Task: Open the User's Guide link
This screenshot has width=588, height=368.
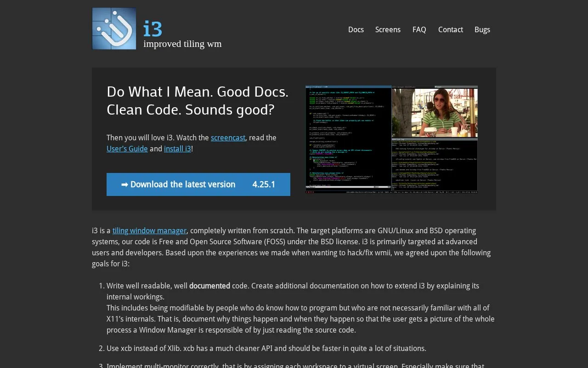Action: (127, 149)
